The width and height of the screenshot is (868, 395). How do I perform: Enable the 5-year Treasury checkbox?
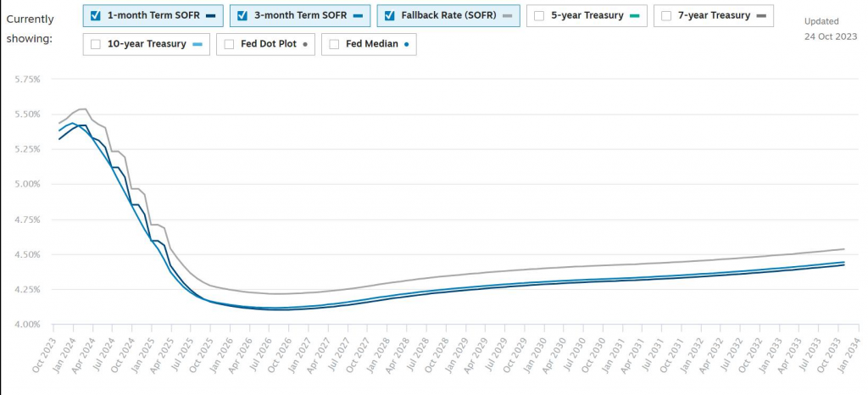point(539,15)
